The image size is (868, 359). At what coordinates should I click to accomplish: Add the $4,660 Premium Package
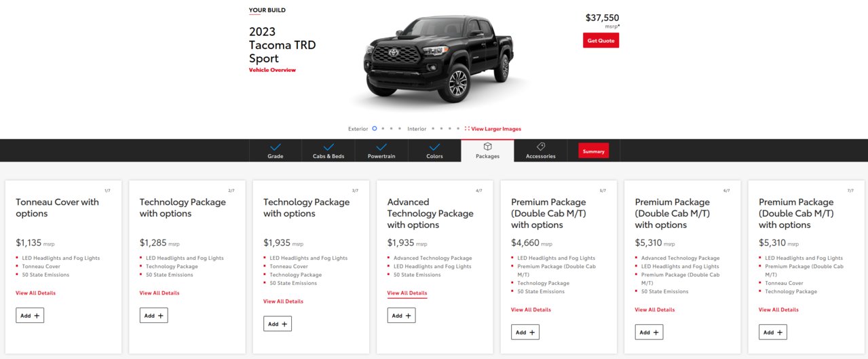coord(525,332)
